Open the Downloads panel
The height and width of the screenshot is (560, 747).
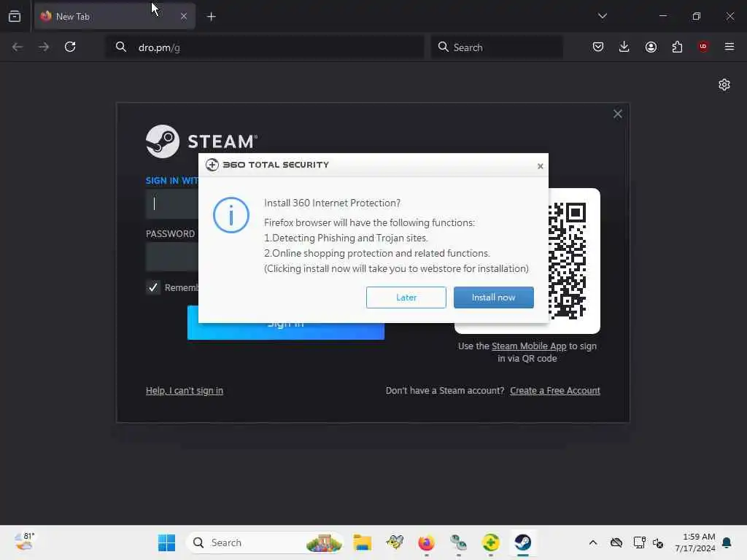(624, 47)
